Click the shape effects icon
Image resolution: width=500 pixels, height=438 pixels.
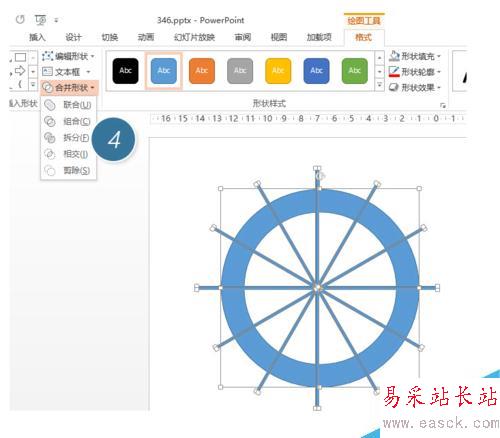pos(394,87)
